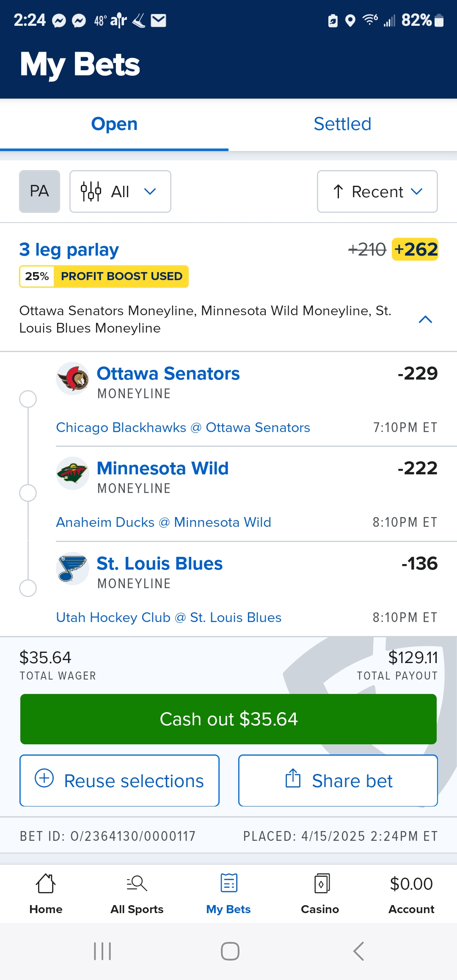This screenshot has height=980, width=457.
Task: Open the Recent sort dropdown
Action: click(377, 191)
